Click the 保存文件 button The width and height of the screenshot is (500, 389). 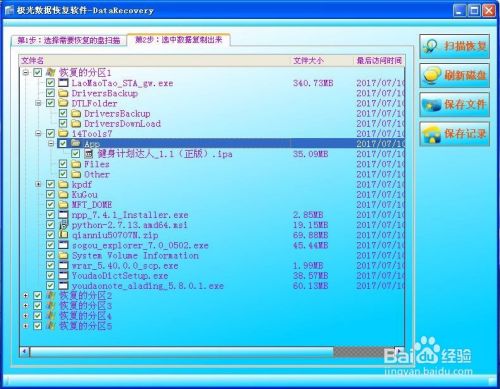click(454, 104)
